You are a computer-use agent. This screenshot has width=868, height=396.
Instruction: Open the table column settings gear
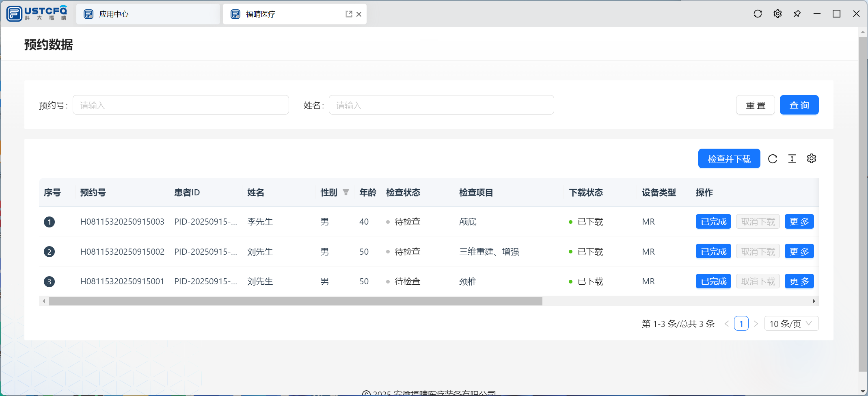click(x=812, y=159)
